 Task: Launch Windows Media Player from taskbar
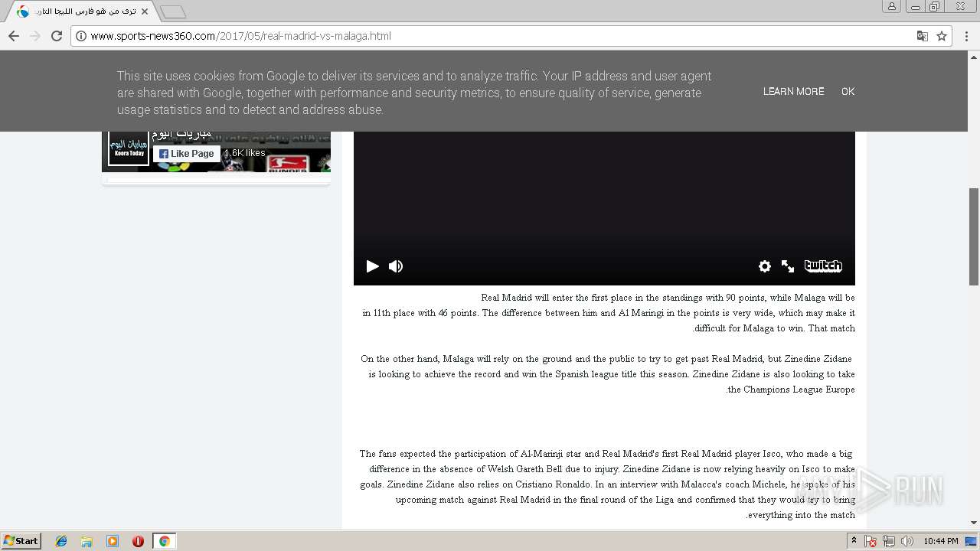[113, 541]
